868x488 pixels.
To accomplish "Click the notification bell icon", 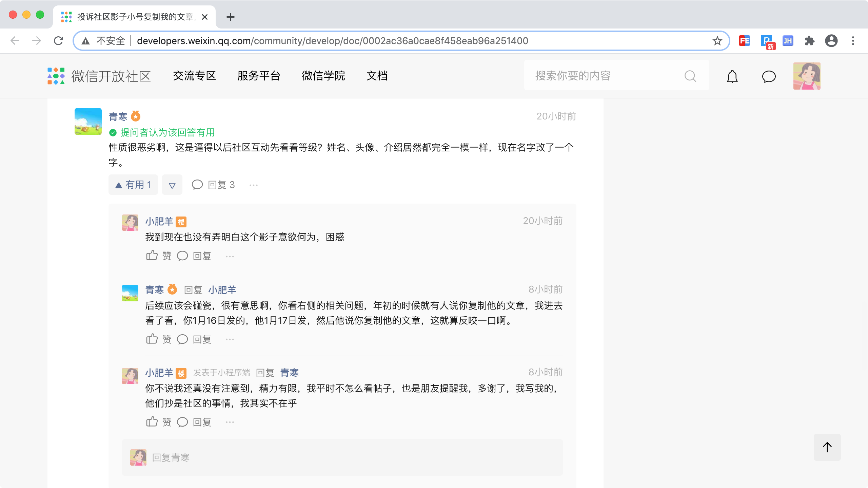I will 732,76.
